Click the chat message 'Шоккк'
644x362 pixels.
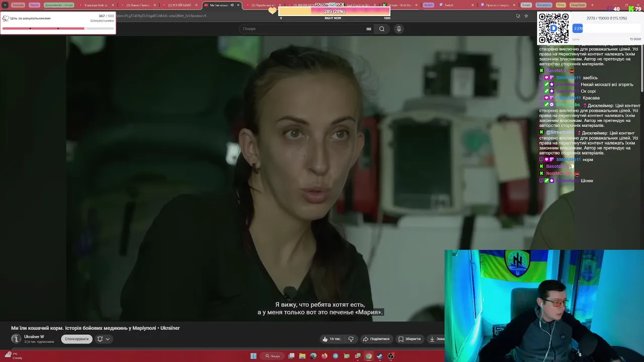(587, 180)
